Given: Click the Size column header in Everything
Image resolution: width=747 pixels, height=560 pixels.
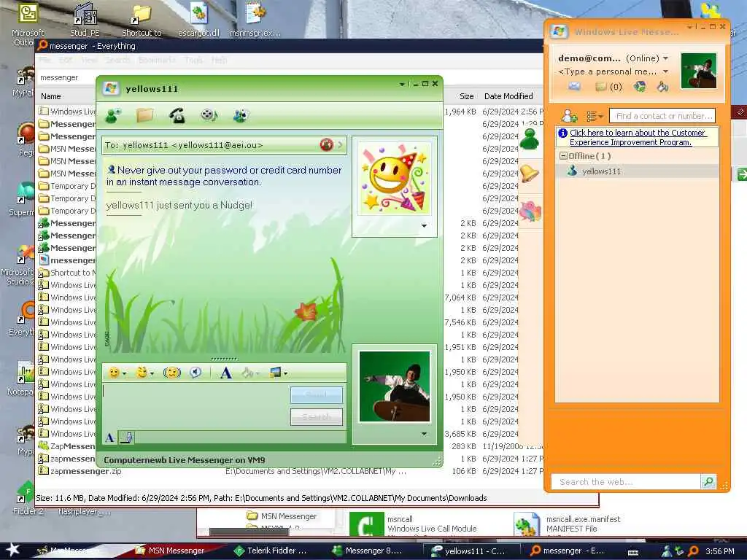Looking at the screenshot, I should (x=466, y=96).
